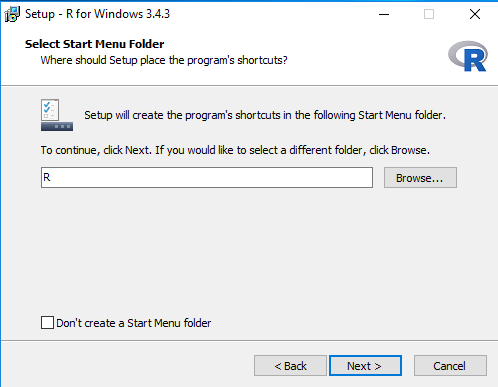Click the "Don't create a Start Menu folder" label
Image resolution: width=498 pixels, height=387 pixels.
point(134,323)
